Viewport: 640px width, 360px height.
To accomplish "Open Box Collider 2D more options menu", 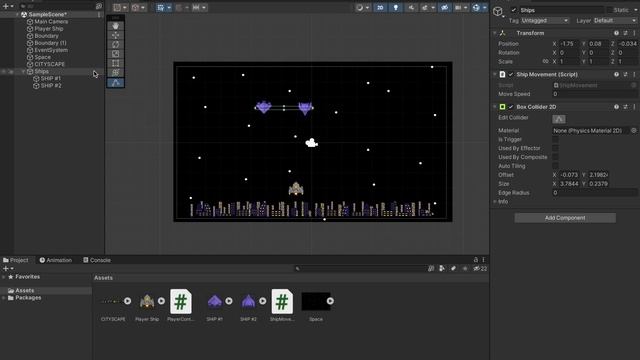I will pyautogui.click(x=634, y=107).
